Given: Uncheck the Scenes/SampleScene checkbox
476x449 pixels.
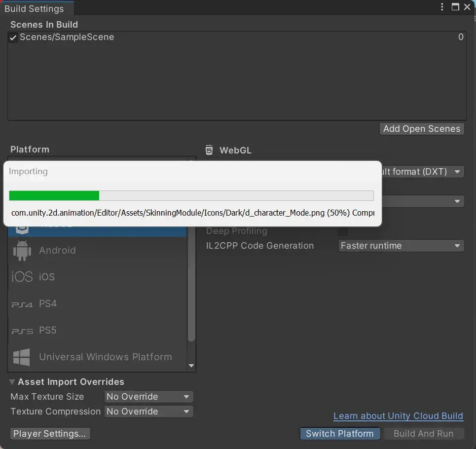Looking at the screenshot, I should click(x=13, y=37).
